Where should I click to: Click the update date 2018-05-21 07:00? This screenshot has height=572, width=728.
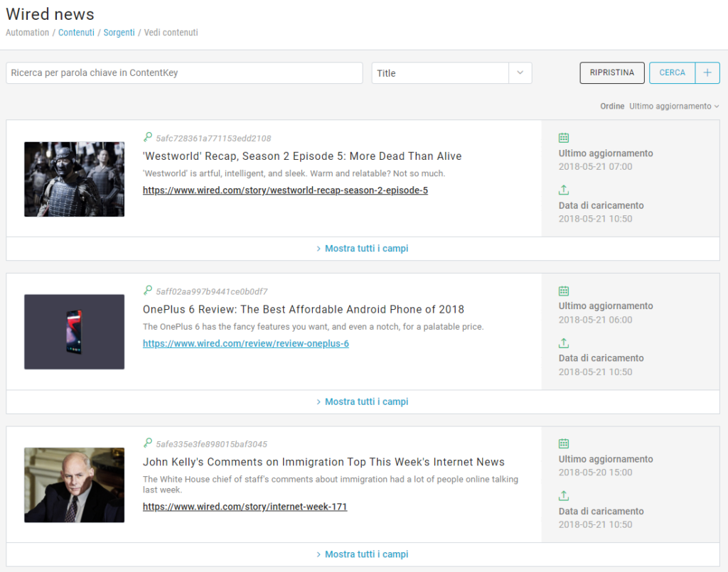pos(595,166)
